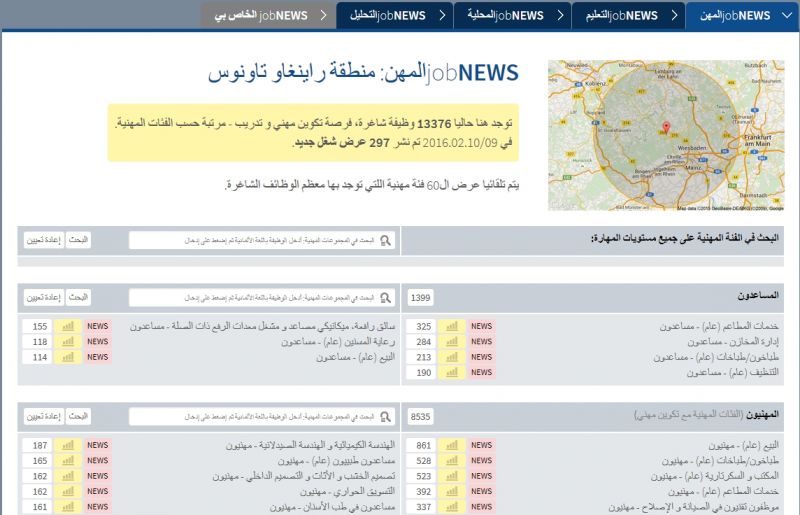
Task: Open chart icon for row with count 155
Action: (68, 326)
